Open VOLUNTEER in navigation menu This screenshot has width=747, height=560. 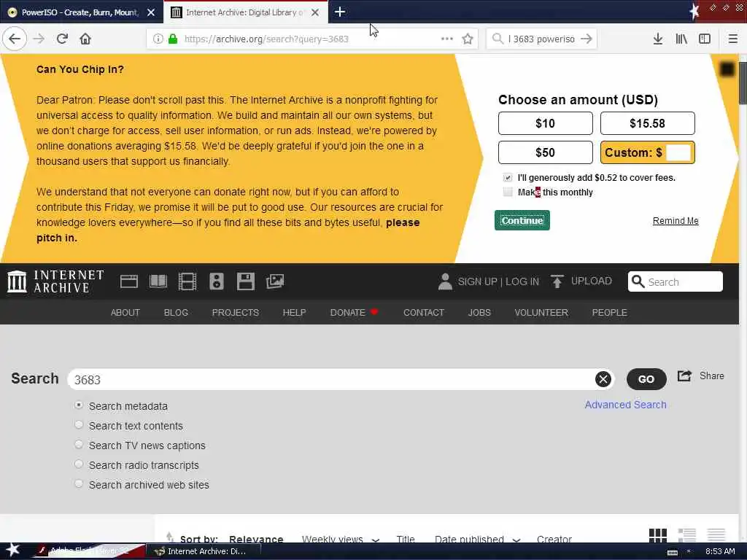coord(541,313)
